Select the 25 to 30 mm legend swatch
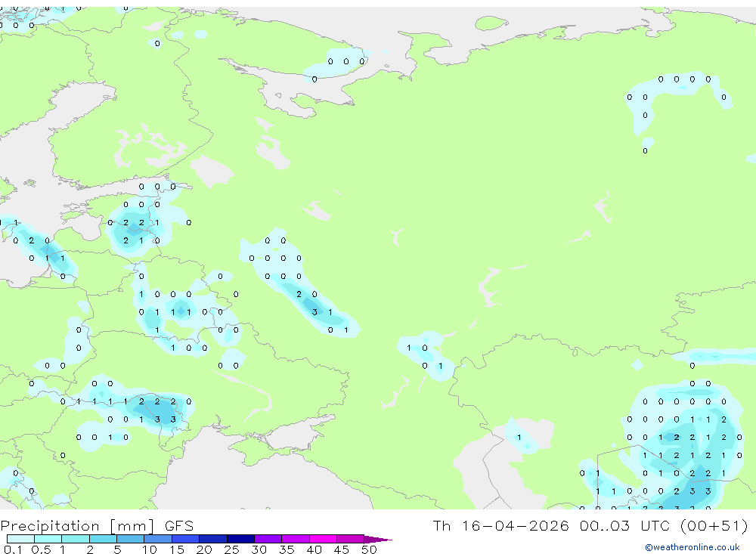Image resolution: width=756 pixels, height=554 pixels. pos(240,539)
